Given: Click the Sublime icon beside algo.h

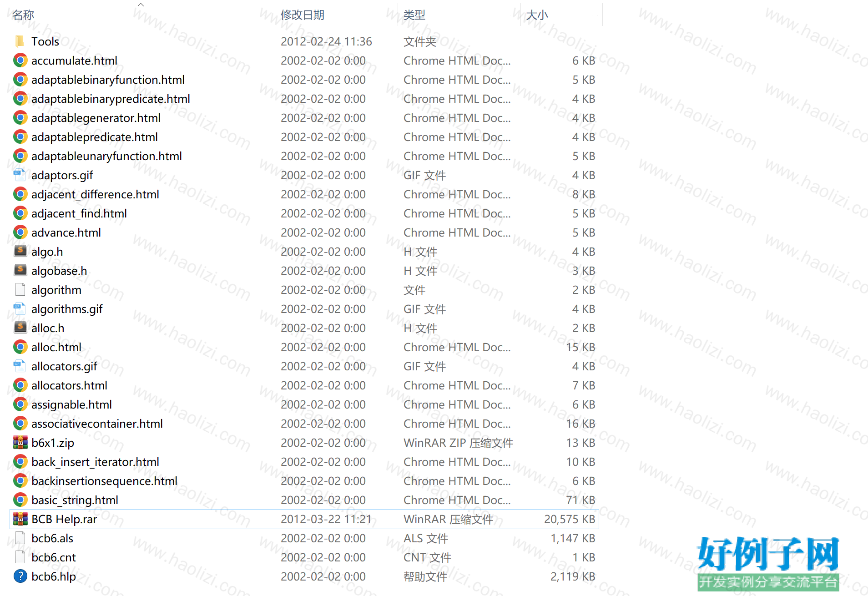Looking at the screenshot, I should (x=20, y=251).
